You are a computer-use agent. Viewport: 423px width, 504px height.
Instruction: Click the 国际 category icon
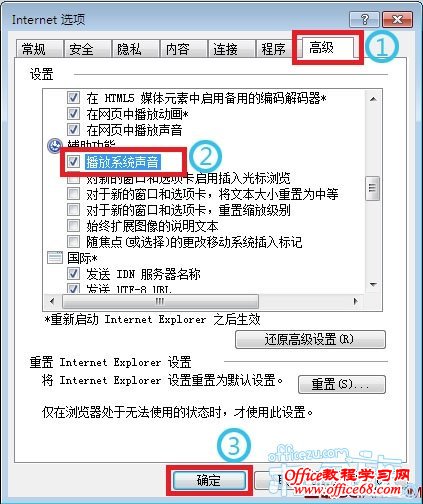click(x=55, y=258)
